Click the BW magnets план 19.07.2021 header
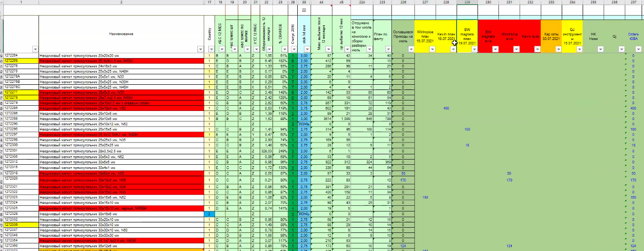 point(467,36)
